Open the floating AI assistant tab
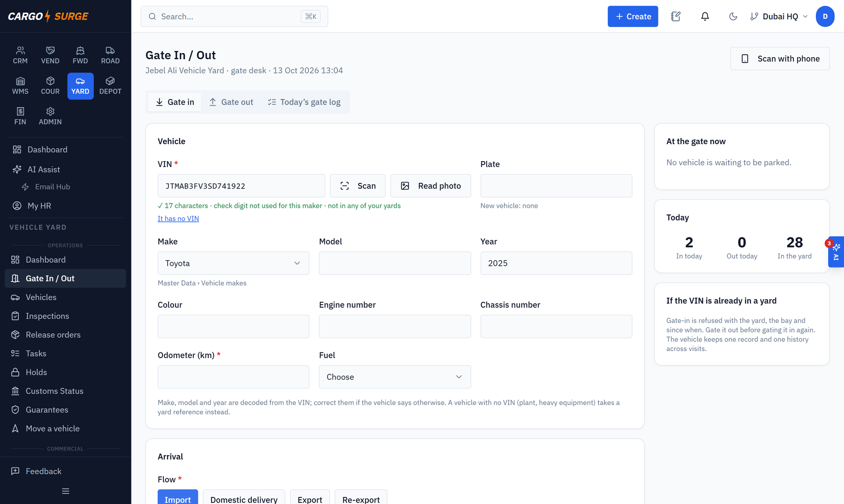 (836, 252)
